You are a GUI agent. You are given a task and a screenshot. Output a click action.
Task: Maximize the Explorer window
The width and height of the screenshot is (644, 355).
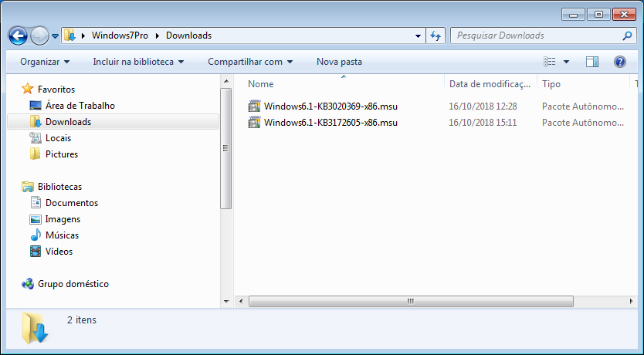point(598,15)
